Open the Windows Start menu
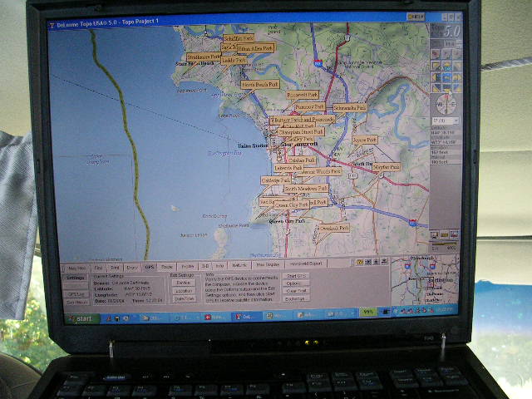This screenshot has width=532, height=399. (x=81, y=318)
